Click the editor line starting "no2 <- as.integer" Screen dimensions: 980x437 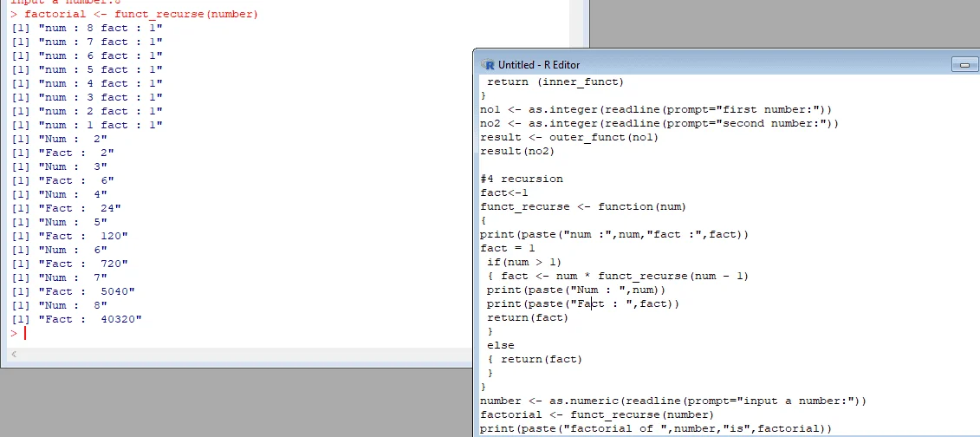click(659, 123)
